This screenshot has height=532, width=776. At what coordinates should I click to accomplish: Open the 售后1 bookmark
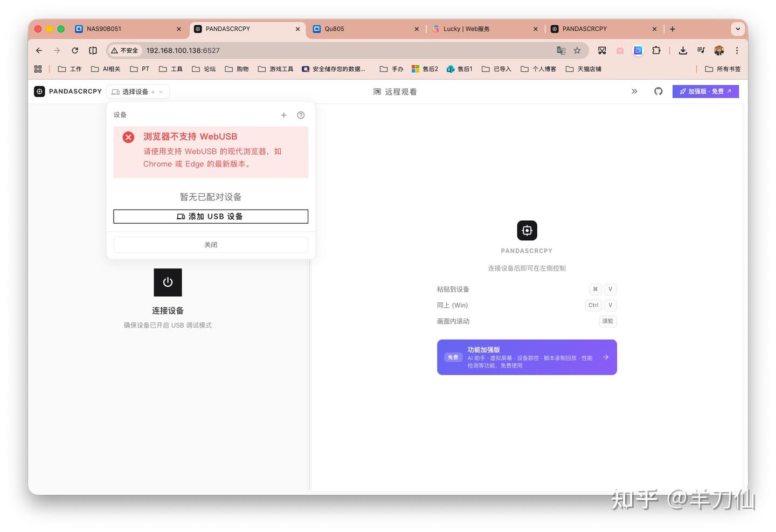tap(460, 69)
